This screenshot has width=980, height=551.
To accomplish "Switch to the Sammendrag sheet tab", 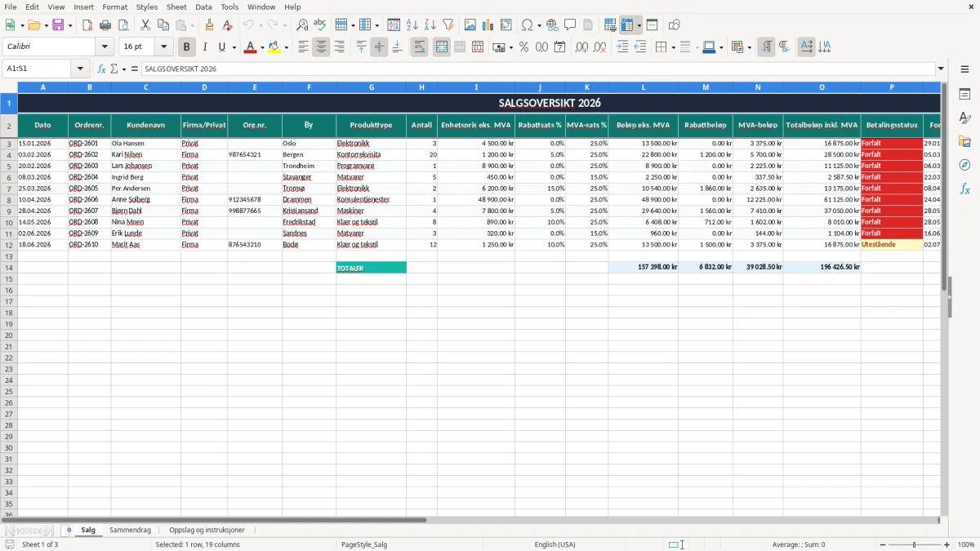I will (x=131, y=530).
